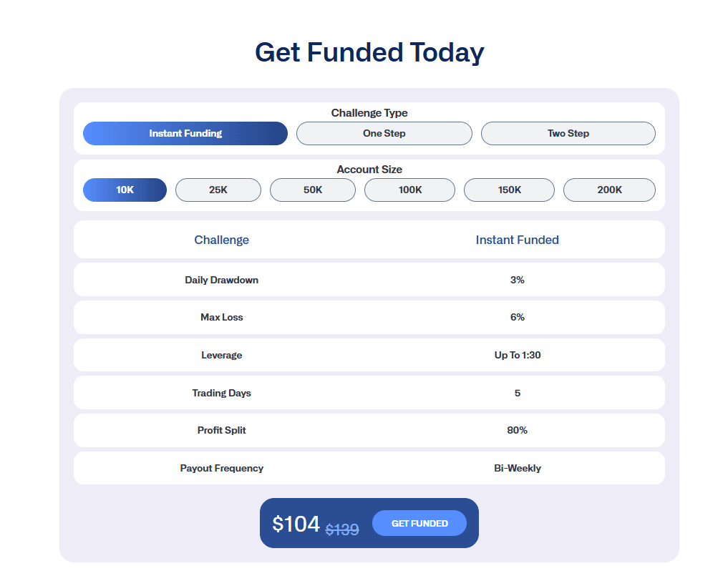
Task: Select the Instant Funding challenge type
Action: pyautogui.click(x=185, y=133)
